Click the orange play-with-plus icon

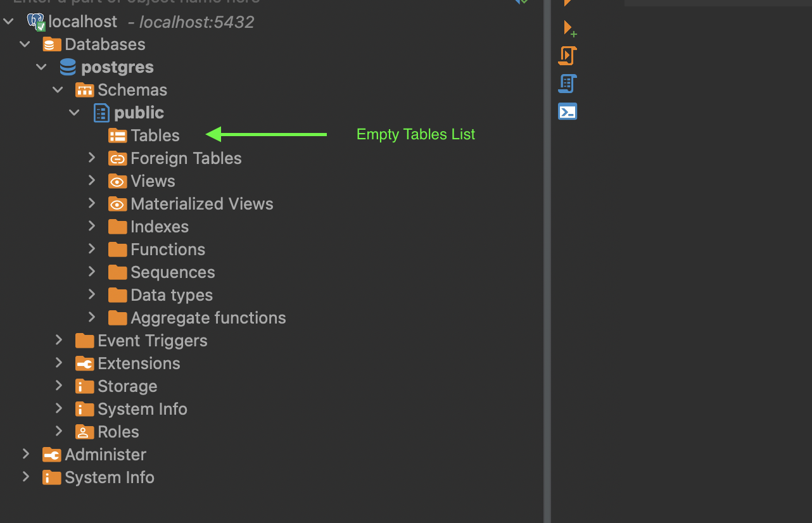click(x=569, y=28)
